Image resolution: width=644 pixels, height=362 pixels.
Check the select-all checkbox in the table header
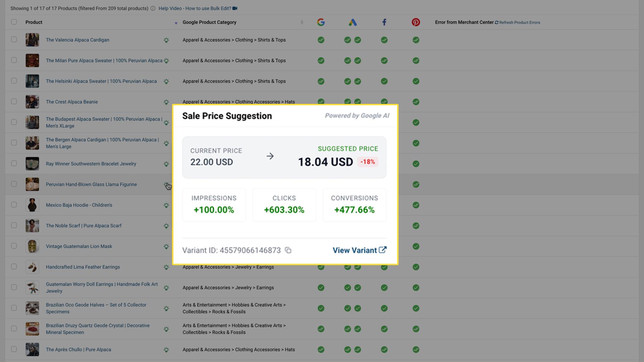pyautogui.click(x=14, y=22)
